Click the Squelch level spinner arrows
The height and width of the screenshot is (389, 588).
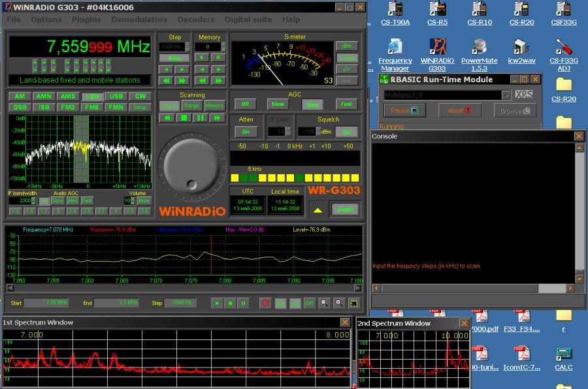click(x=318, y=132)
